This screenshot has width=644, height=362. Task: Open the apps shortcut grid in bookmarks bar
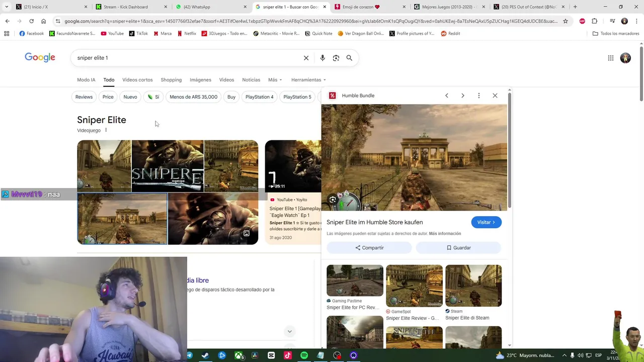[7, 34]
